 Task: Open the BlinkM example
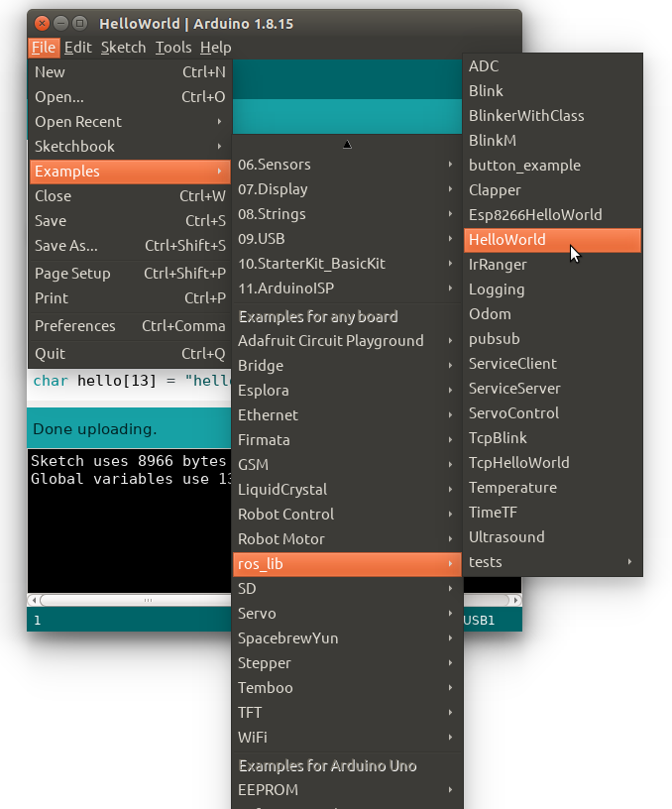coord(552,141)
